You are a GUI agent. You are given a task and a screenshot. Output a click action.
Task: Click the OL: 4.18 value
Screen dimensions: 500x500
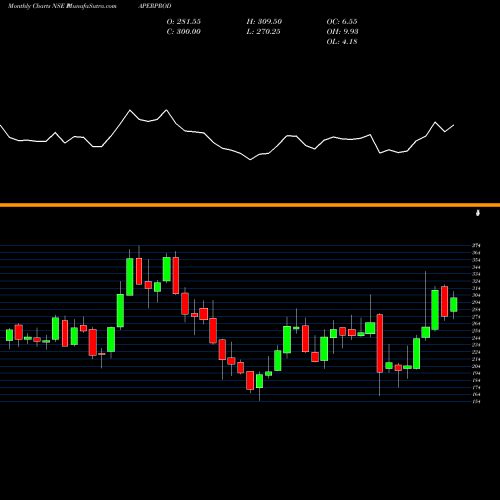(x=342, y=41)
